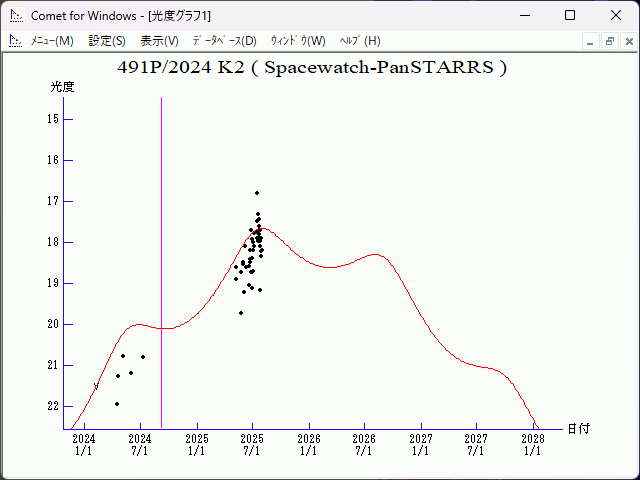Click the magnitude 20 axis label

pyautogui.click(x=53, y=324)
